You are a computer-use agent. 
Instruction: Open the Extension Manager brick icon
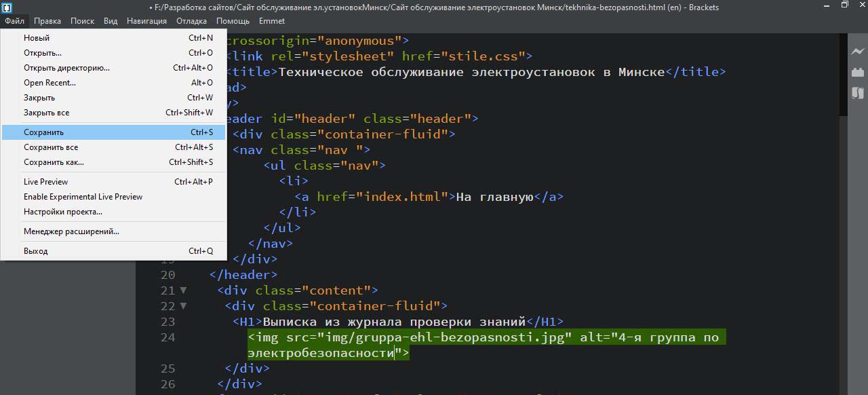[x=857, y=72]
